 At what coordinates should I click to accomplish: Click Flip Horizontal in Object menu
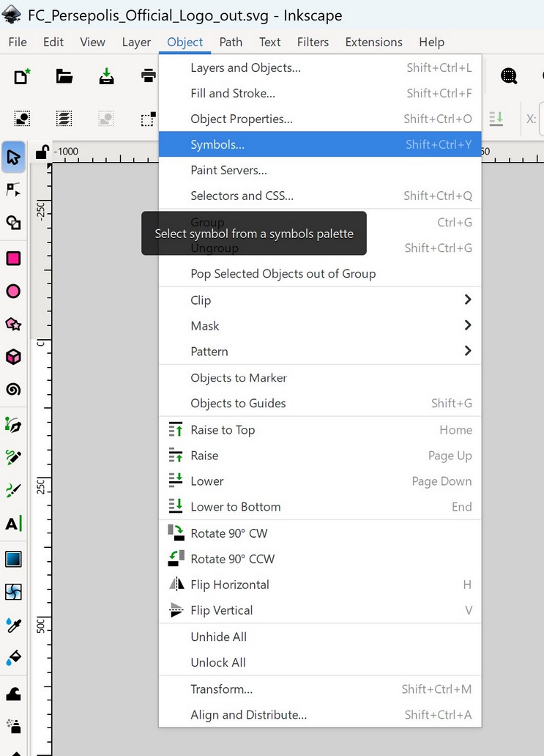230,585
